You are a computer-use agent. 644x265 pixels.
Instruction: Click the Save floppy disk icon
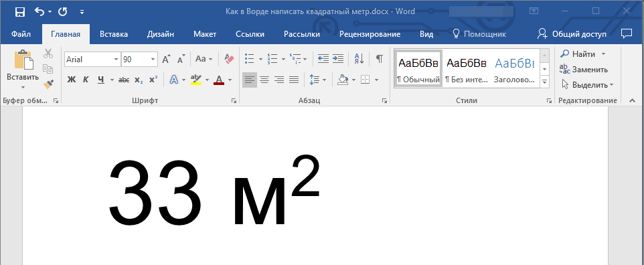tap(19, 12)
